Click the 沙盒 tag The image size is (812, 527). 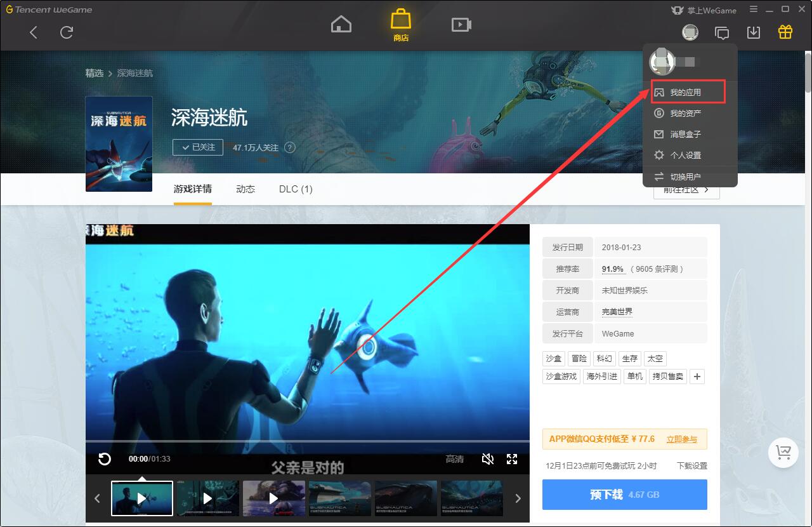point(554,359)
